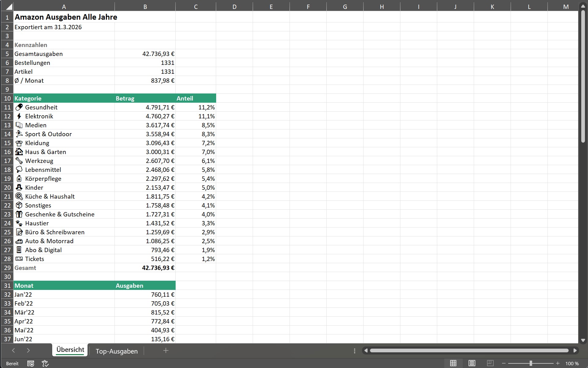Open the Übersicht sheet tab
Screen dimensions: 588x368
[70, 350]
